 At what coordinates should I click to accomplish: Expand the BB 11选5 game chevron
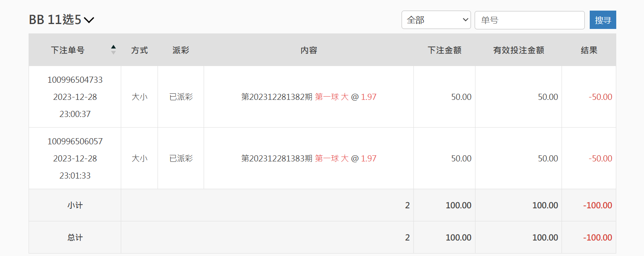click(89, 20)
